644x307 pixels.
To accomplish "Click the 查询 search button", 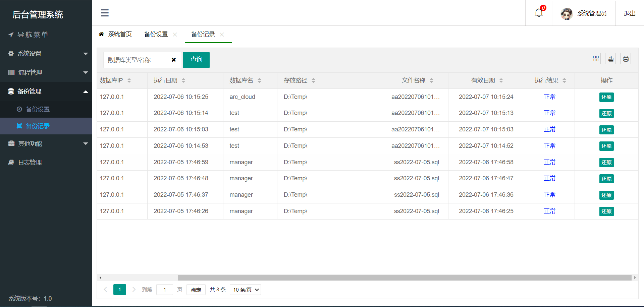I will [196, 60].
